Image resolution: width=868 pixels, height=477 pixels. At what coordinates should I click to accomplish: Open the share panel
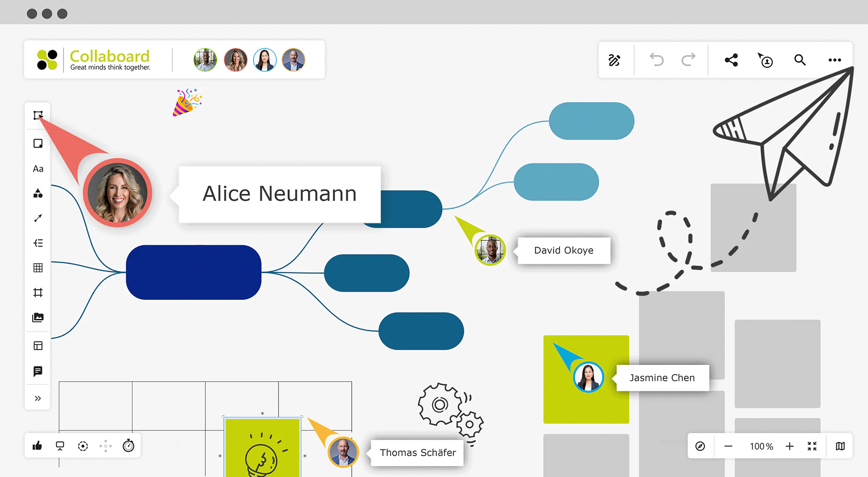click(731, 60)
